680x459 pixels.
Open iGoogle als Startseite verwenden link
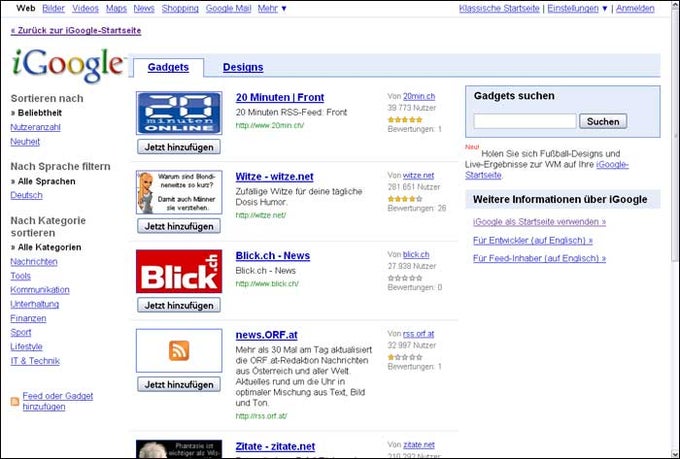pos(539,222)
